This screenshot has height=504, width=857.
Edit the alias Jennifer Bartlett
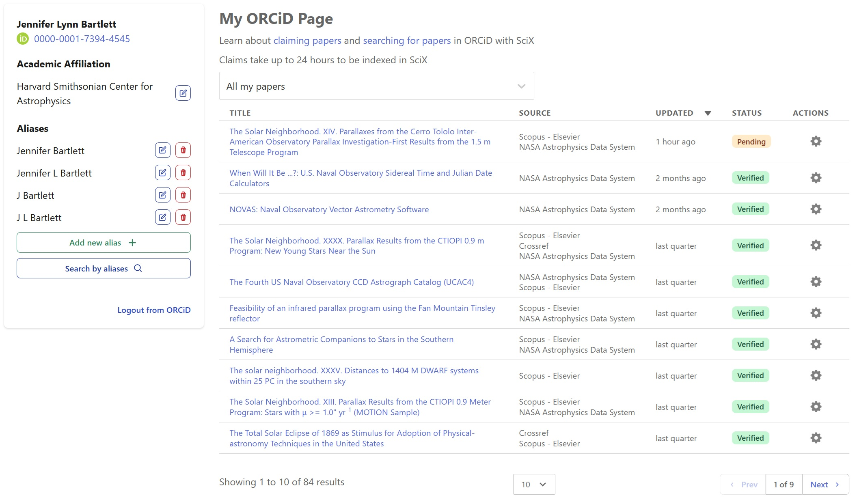coord(162,150)
